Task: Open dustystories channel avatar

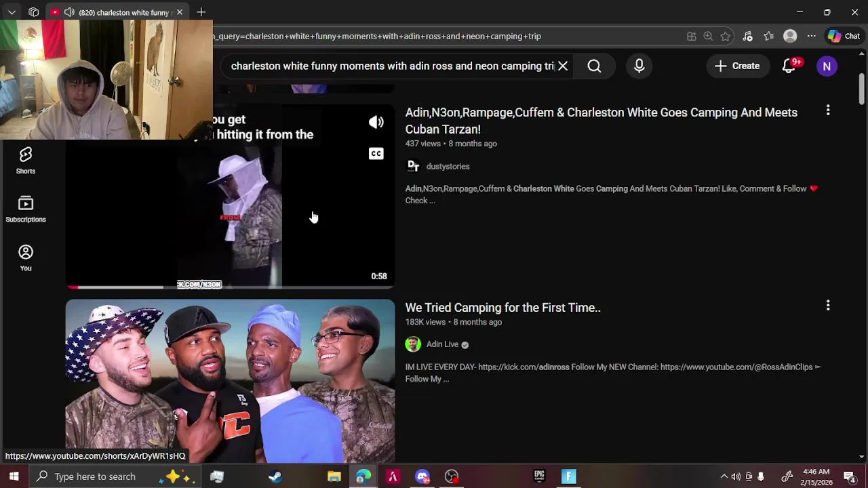Action: click(413, 166)
